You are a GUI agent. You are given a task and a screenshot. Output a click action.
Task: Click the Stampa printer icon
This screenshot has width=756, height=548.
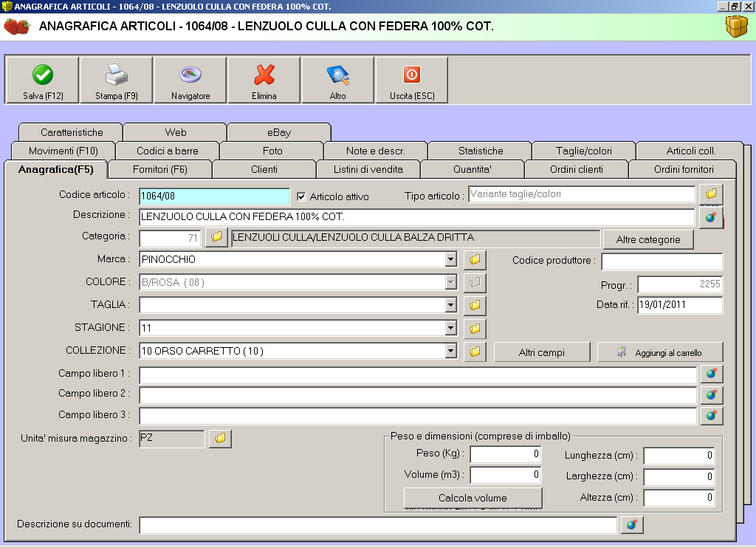click(117, 75)
